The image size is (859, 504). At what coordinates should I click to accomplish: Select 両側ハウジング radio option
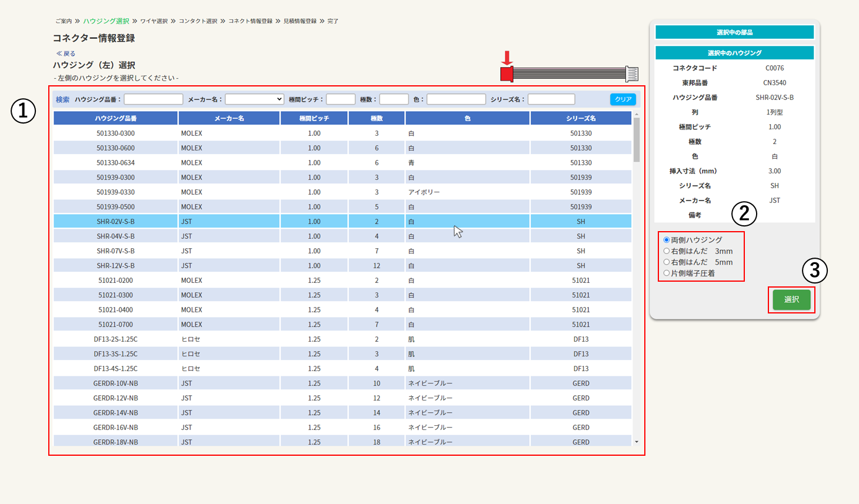click(667, 240)
